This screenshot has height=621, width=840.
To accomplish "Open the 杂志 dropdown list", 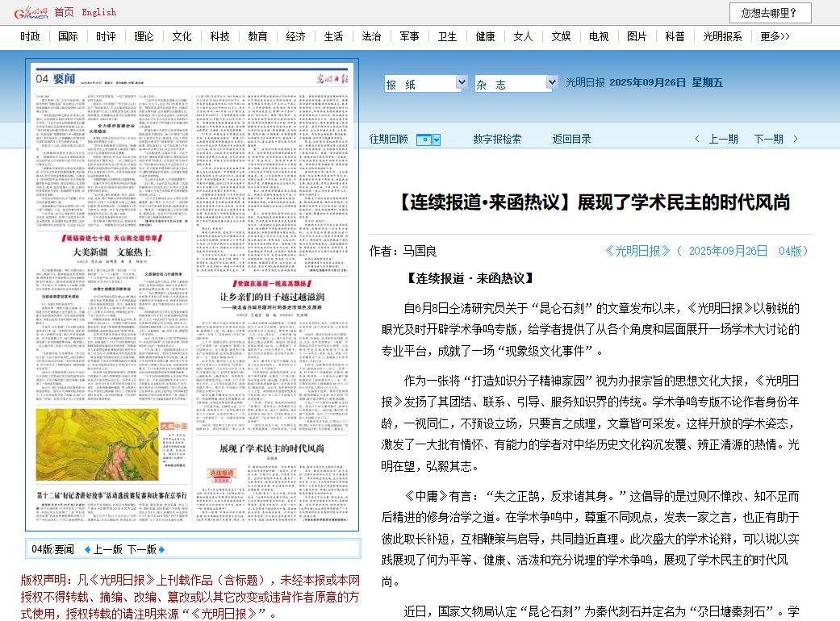I will pos(516,83).
